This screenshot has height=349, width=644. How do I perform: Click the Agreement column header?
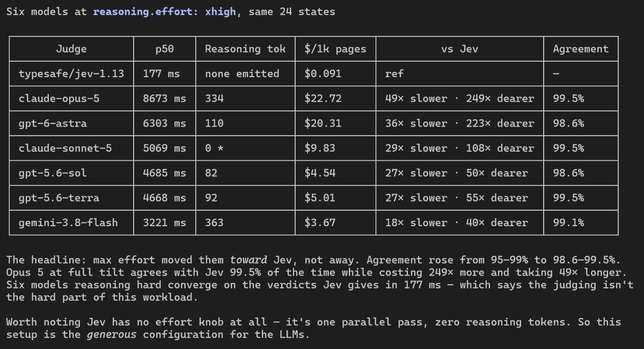581,49
